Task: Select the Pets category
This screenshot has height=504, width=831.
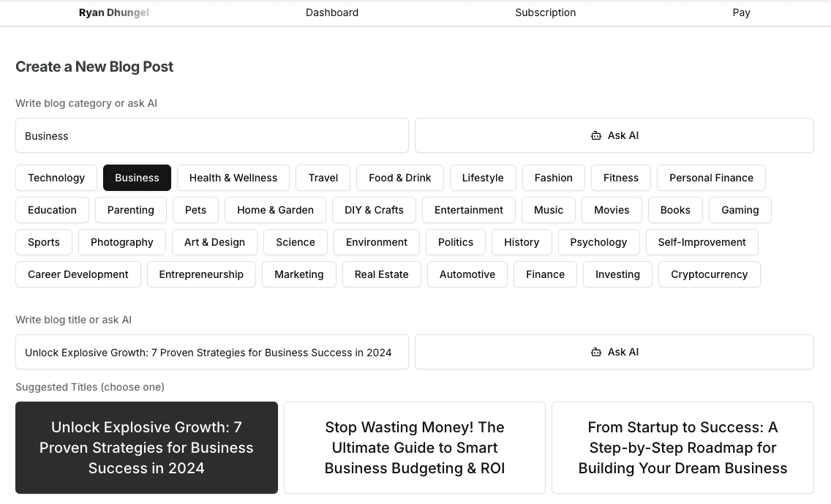Action: click(195, 211)
